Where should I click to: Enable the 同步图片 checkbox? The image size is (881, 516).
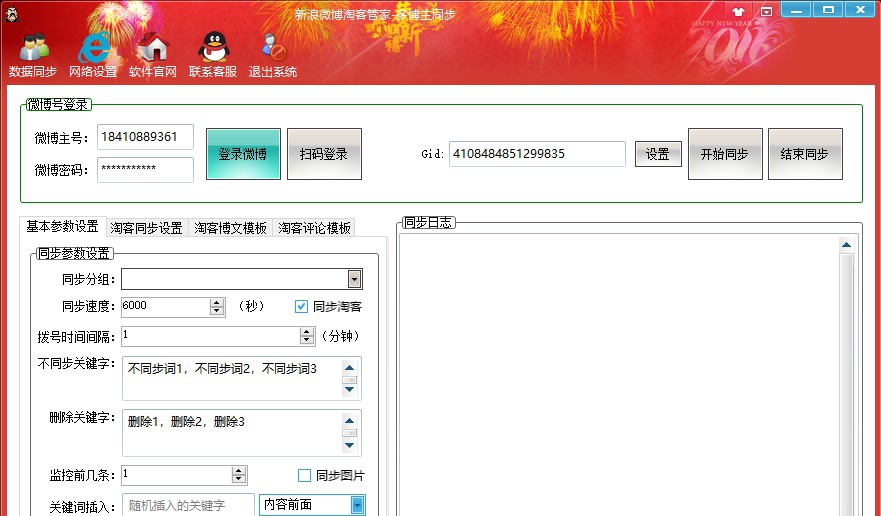[304, 476]
